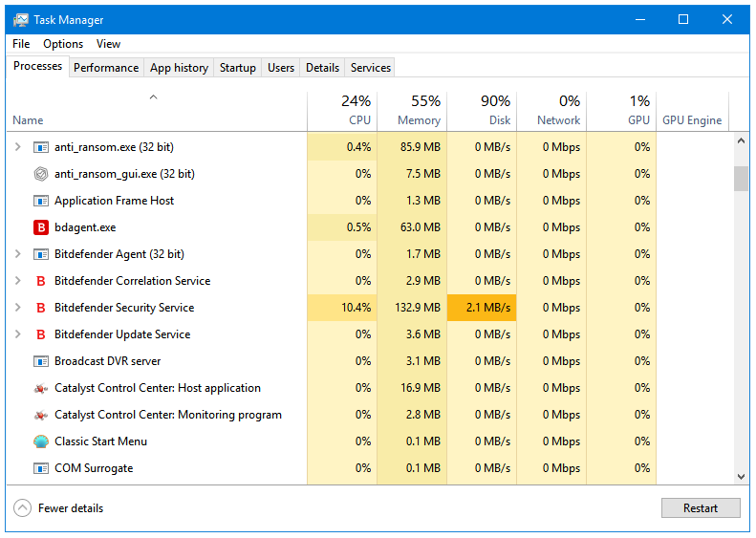Open the File menu
This screenshot has height=538, width=756.
[21, 44]
